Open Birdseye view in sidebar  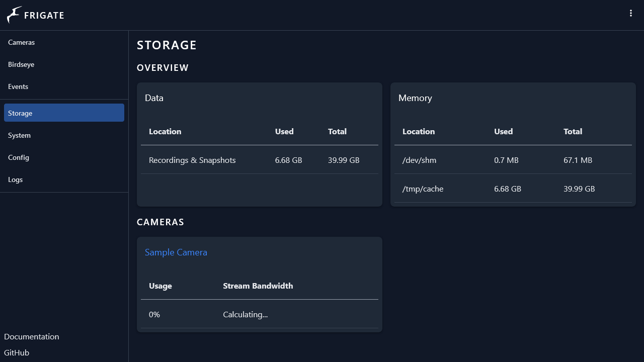pyautogui.click(x=21, y=65)
